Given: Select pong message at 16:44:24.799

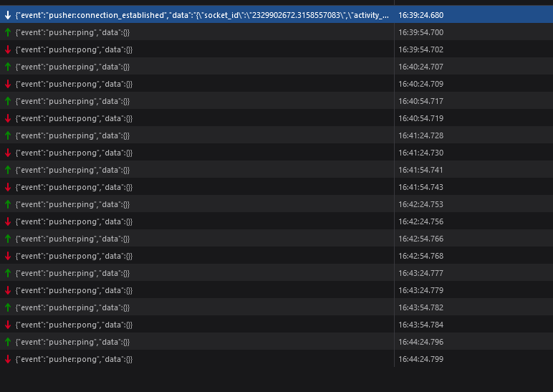Looking at the screenshot, I should [x=276, y=359].
